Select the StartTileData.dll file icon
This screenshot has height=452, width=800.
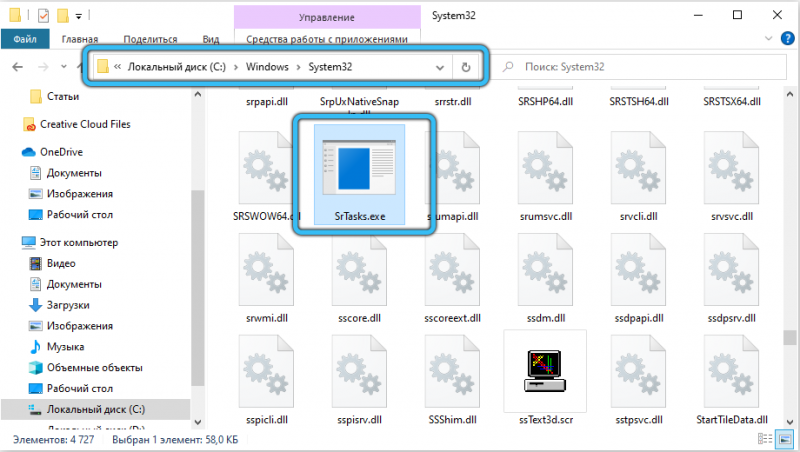(731, 371)
